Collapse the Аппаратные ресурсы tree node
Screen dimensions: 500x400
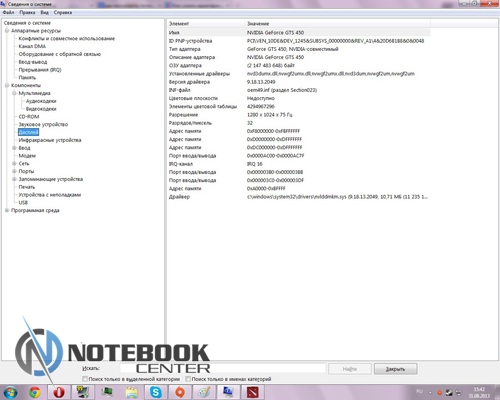coord(7,31)
